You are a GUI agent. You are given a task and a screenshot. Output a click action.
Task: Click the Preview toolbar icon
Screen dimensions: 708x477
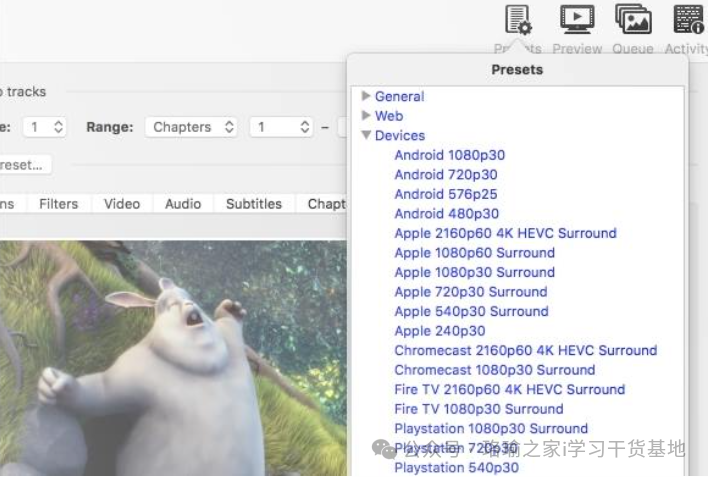click(x=577, y=20)
